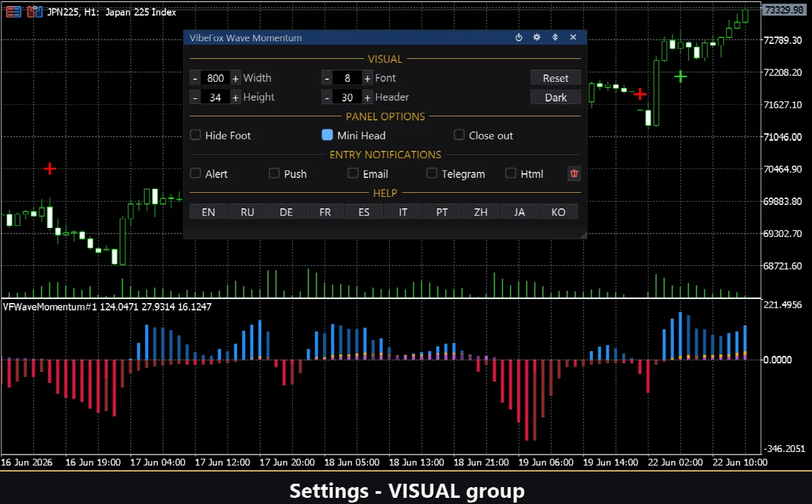
Task: Select IT help language
Action: tap(403, 212)
